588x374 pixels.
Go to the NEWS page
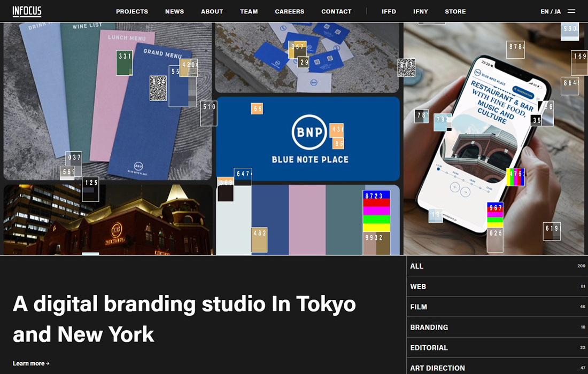174,11
